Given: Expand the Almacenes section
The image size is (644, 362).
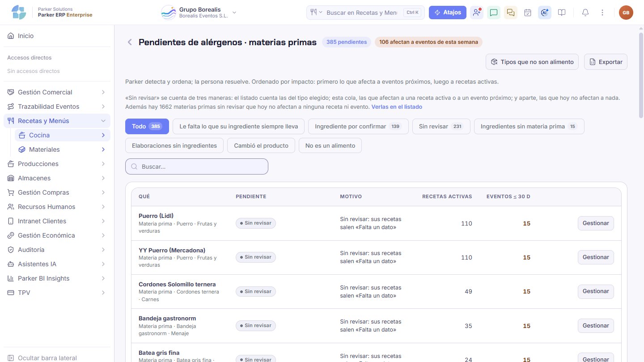Looking at the screenshot, I should (57, 178).
